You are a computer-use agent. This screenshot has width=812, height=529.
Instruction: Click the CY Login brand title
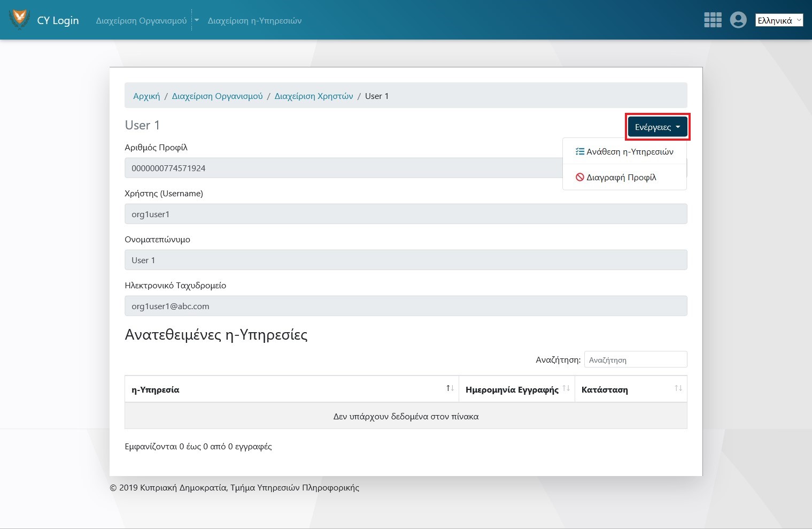point(58,20)
